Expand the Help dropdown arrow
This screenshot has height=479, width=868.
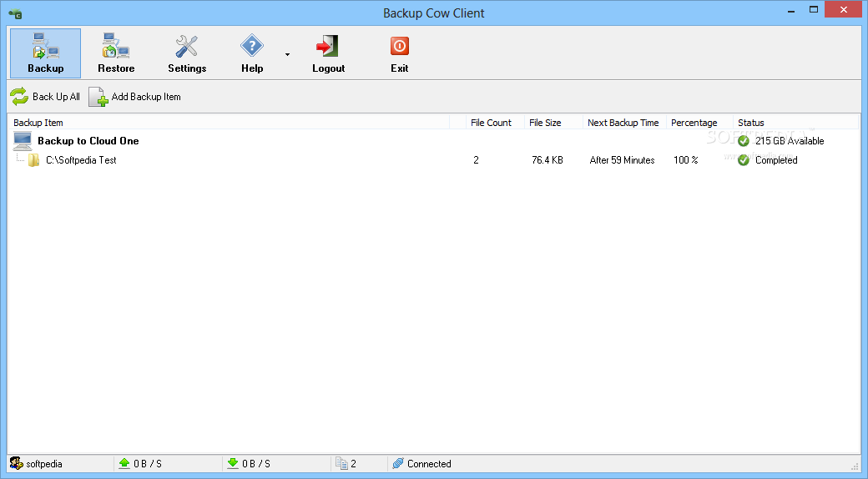pyautogui.click(x=287, y=54)
